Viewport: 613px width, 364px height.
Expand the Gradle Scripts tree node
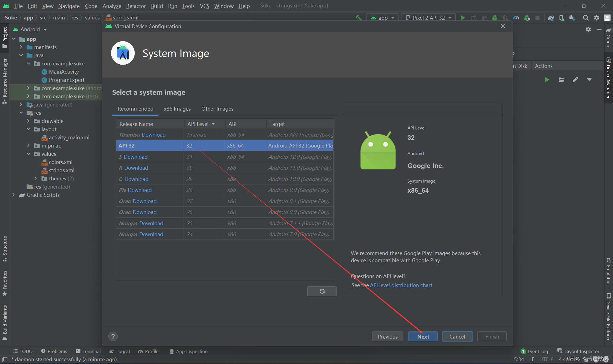13,195
